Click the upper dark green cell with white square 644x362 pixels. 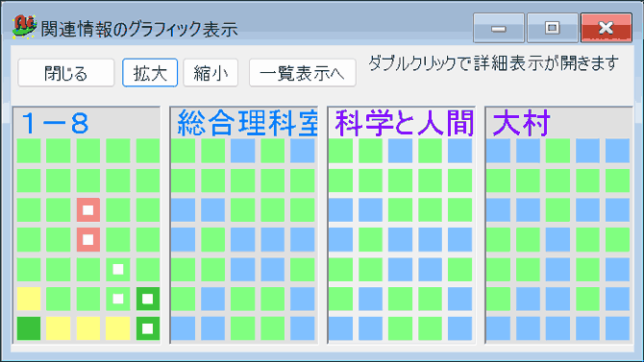click(148, 299)
